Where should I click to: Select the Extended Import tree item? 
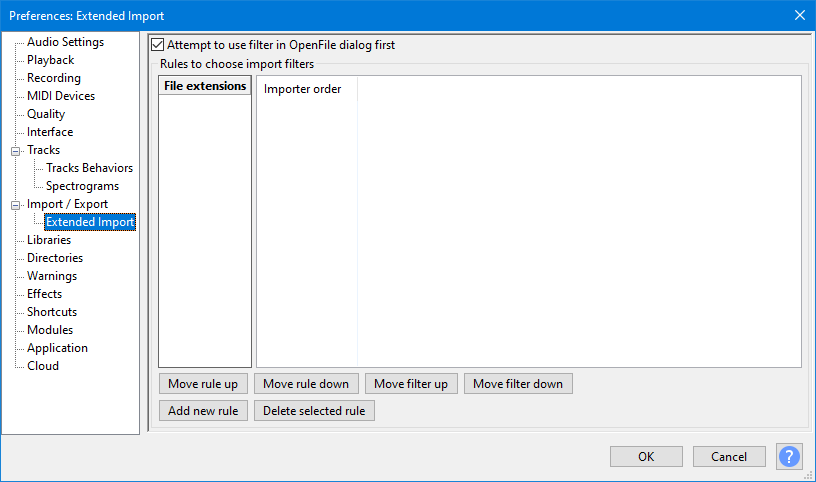(90, 222)
